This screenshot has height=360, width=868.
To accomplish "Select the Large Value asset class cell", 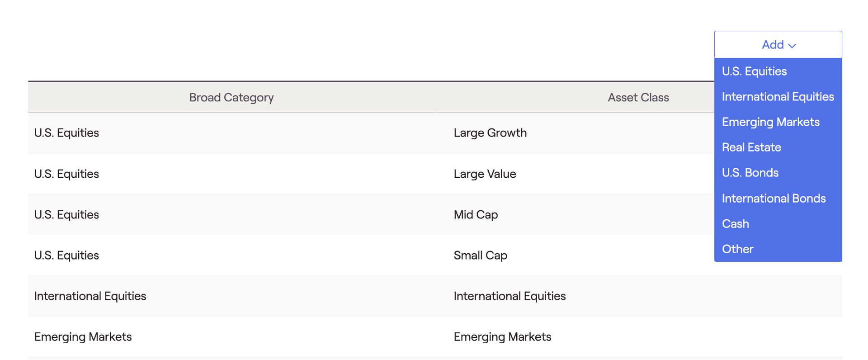I will pyautogui.click(x=485, y=174).
